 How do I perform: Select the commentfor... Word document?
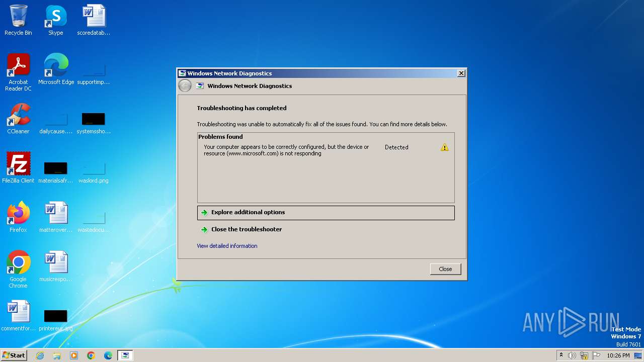point(18,316)
